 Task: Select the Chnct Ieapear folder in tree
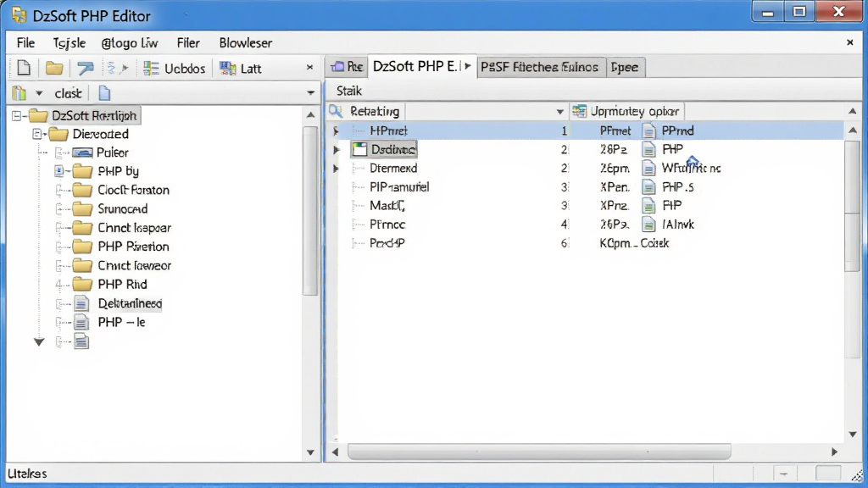[x=135, y=228]
